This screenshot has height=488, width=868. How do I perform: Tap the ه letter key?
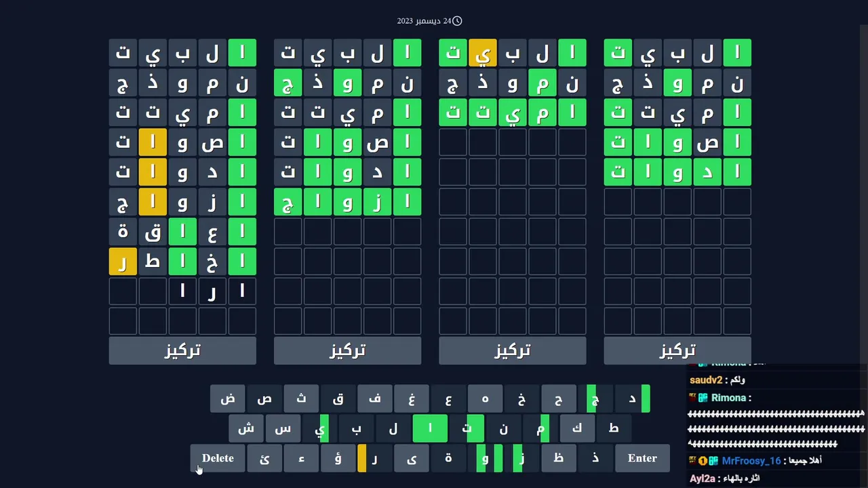tap(485, 399)
